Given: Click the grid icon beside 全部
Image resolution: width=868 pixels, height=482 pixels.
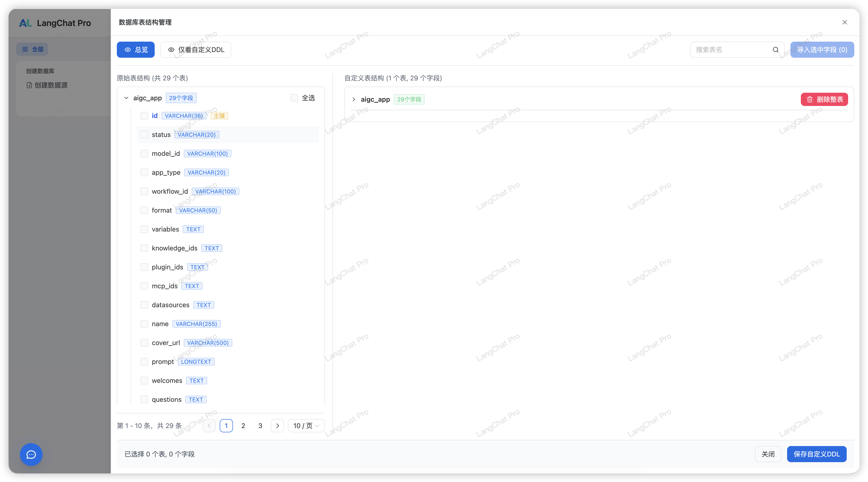Looking at the screenshot, I should pyautogui.click(x=25, y=49).
